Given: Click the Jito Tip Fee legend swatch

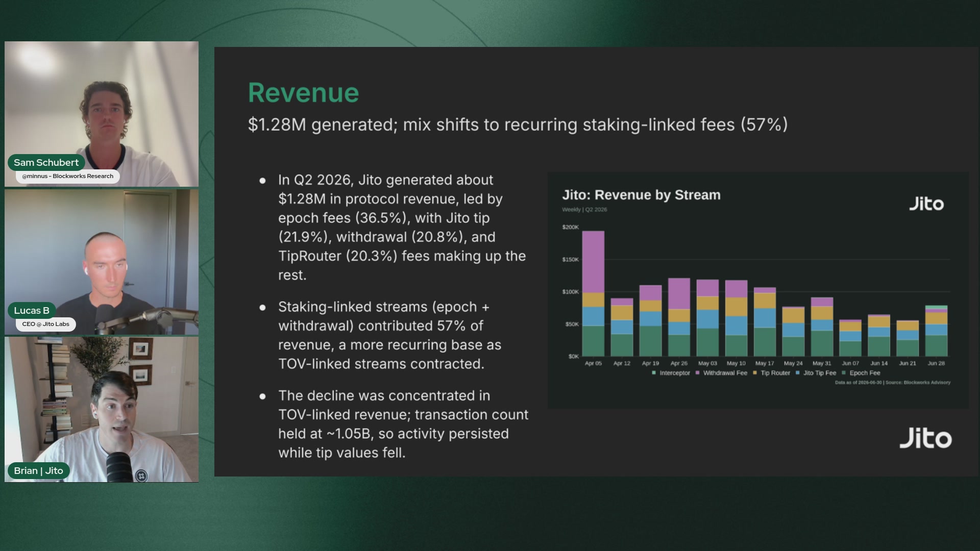Looking at the screenshot, I should (797, 373).
